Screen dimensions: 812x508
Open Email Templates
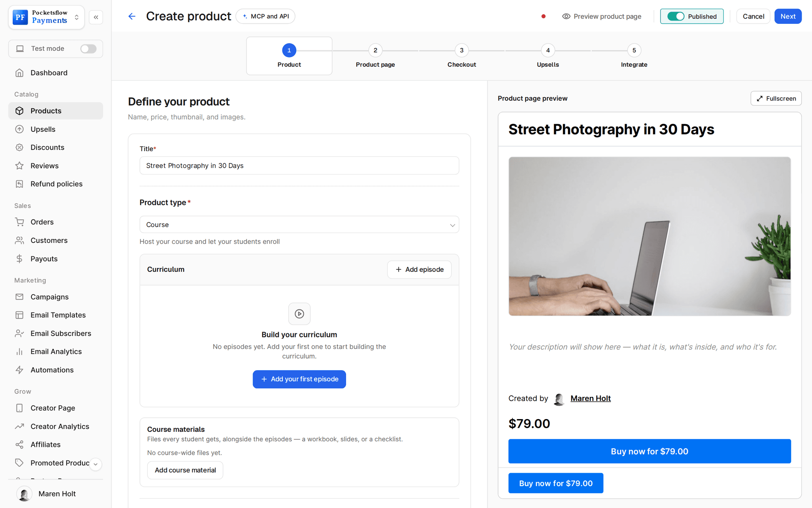(x=56, y=315)
